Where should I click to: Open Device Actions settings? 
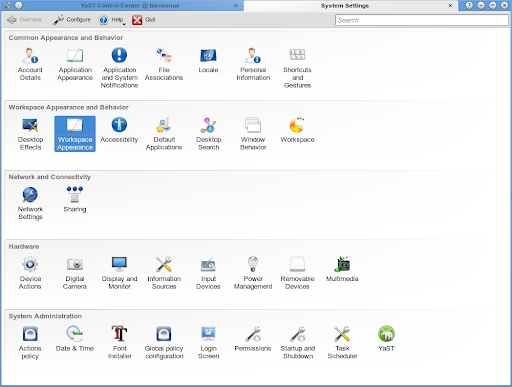pyautogui.click(x=30, y=273)
